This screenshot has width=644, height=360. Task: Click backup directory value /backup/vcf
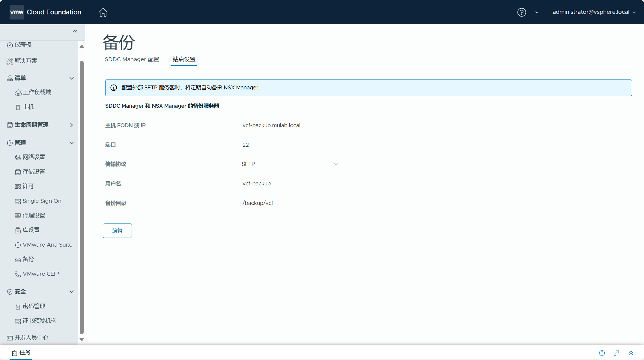tap(258, 203)
